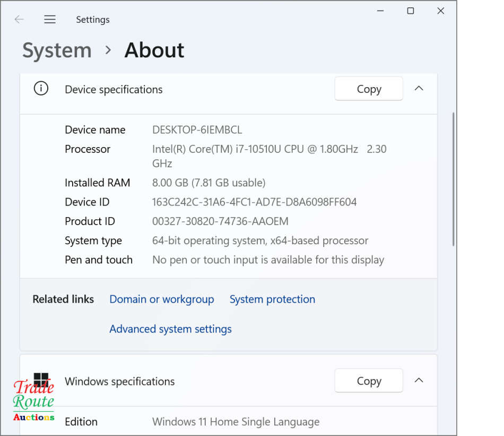Click the About breadcrumb heading
Screen dimensions: 504x436
tap(154, 50)
